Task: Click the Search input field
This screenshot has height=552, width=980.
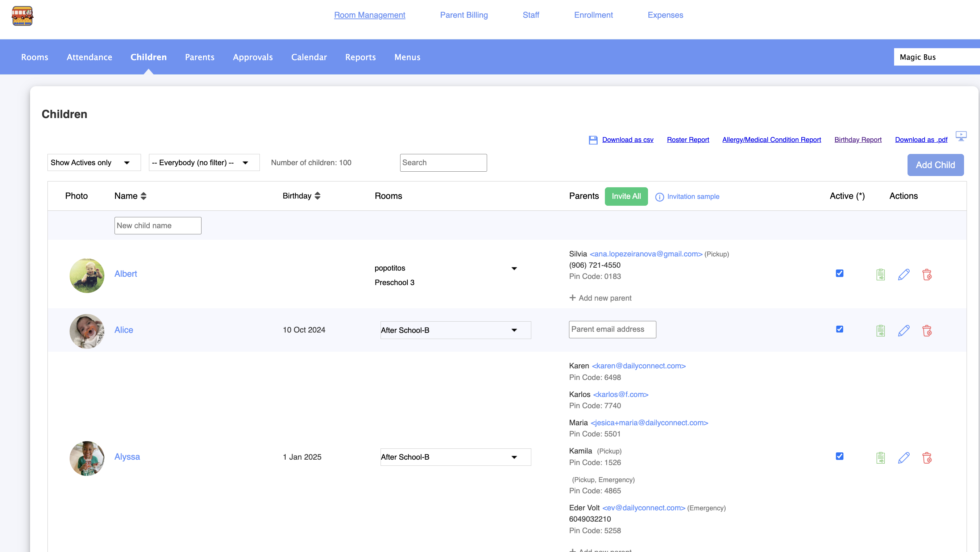Action: click(x=443, y=163)
